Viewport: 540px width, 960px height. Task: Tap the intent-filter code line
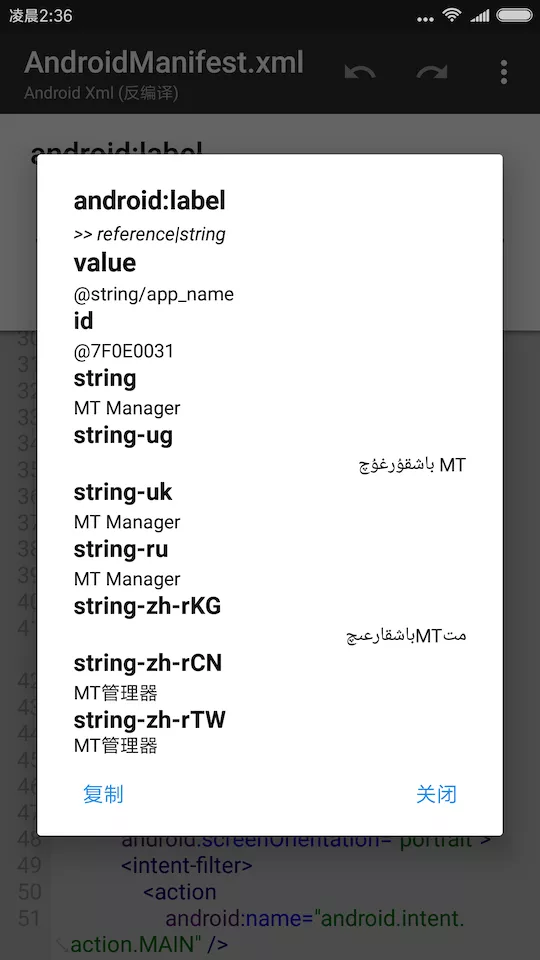(187, 865)
